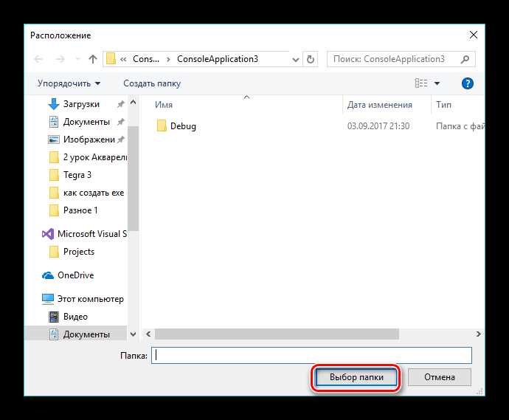The height and width of the screenshot is (420, 509).
Task: Open Загрузки in the navigation pane
Action: click(81, 104)
